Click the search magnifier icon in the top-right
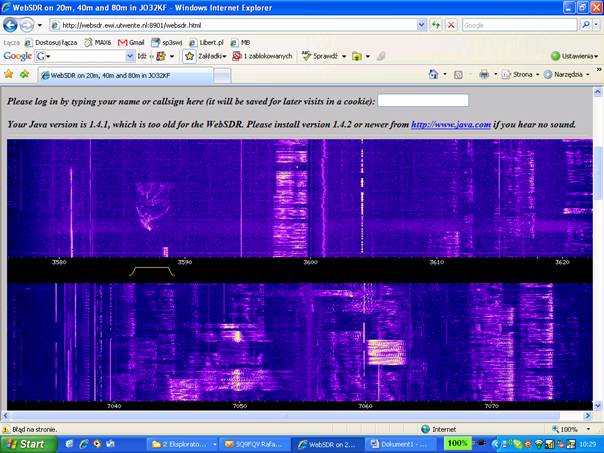604x453 pixels. coord(585,25)
